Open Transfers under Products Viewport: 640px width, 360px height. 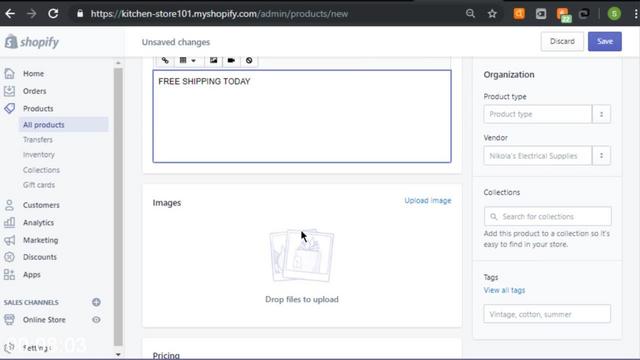[38, 140]
